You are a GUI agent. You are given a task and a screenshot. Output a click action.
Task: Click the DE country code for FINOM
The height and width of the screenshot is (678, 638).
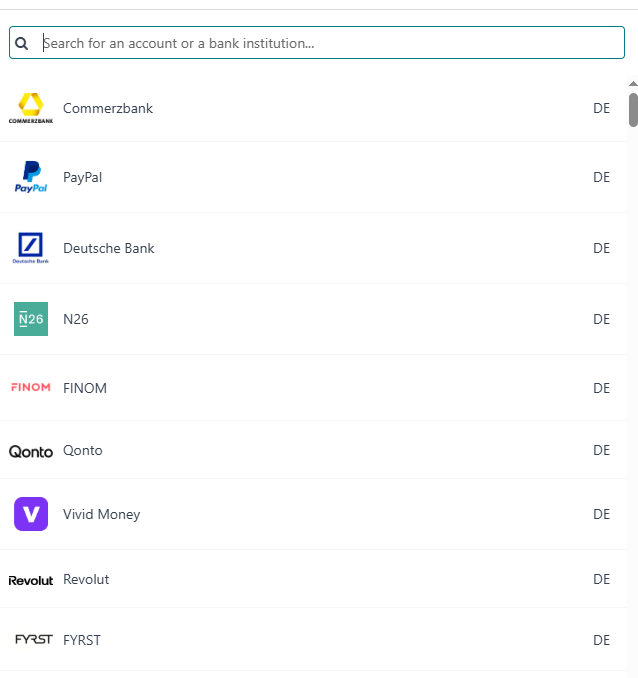tap(601, 388)
